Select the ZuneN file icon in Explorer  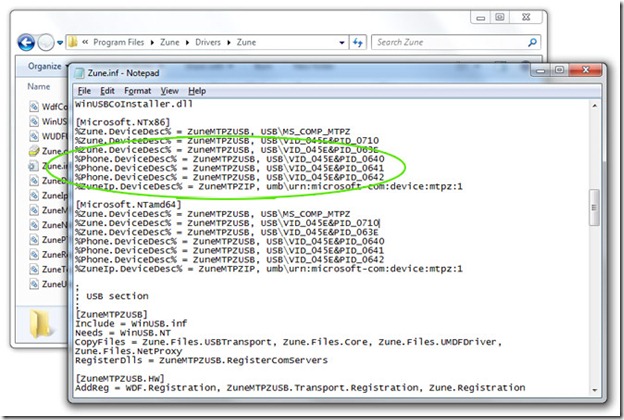click(34, 225)
